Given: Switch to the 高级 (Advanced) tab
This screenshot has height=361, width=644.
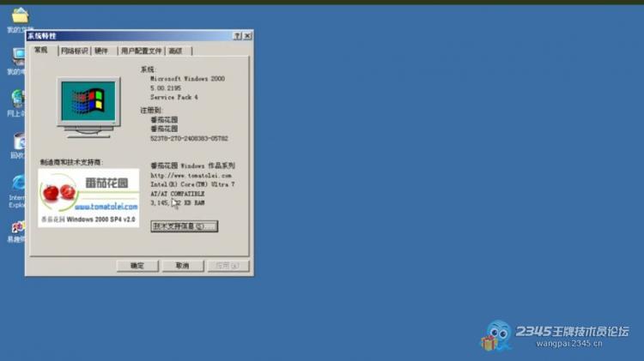Looking at the screenshot, I should [x=176, y=51].
